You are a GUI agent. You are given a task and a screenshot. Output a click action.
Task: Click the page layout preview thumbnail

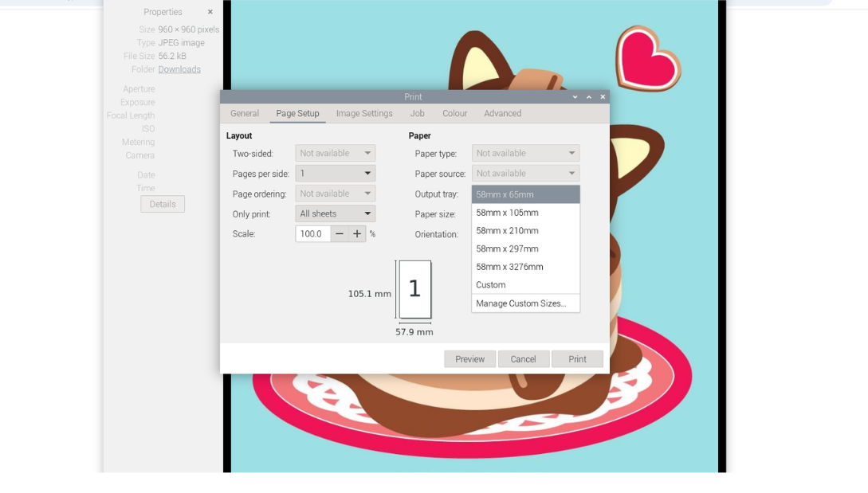point(415,289)
